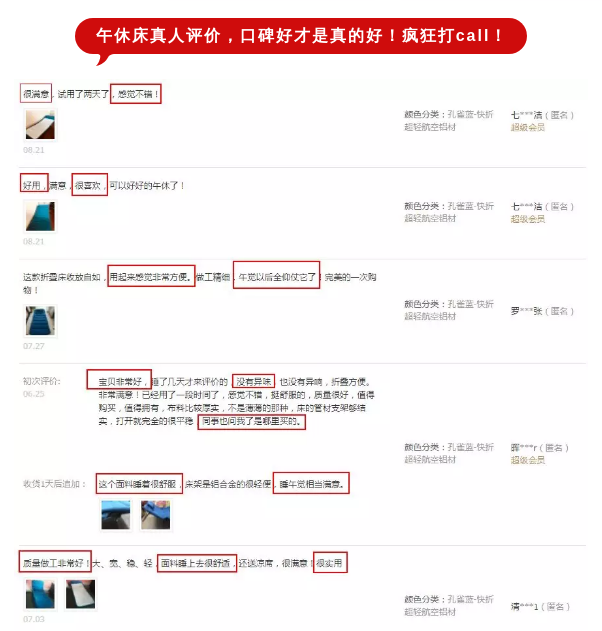View the grey bed photo in the last review
602x631 pixels.
[x=80, y=594]
